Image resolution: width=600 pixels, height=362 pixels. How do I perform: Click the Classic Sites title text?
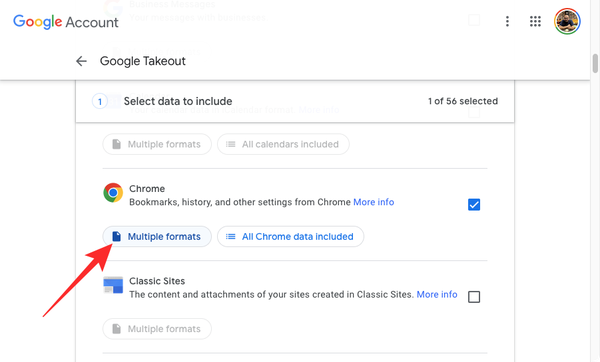pos(157,281)
